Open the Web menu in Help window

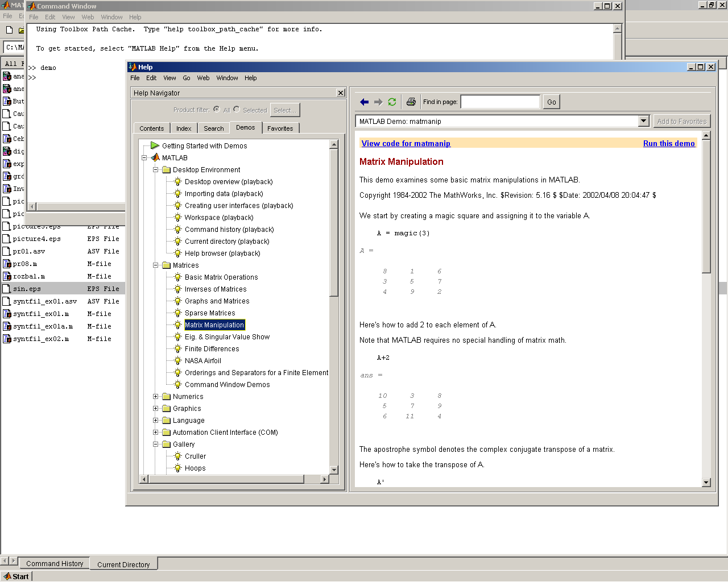pos(203,78)
